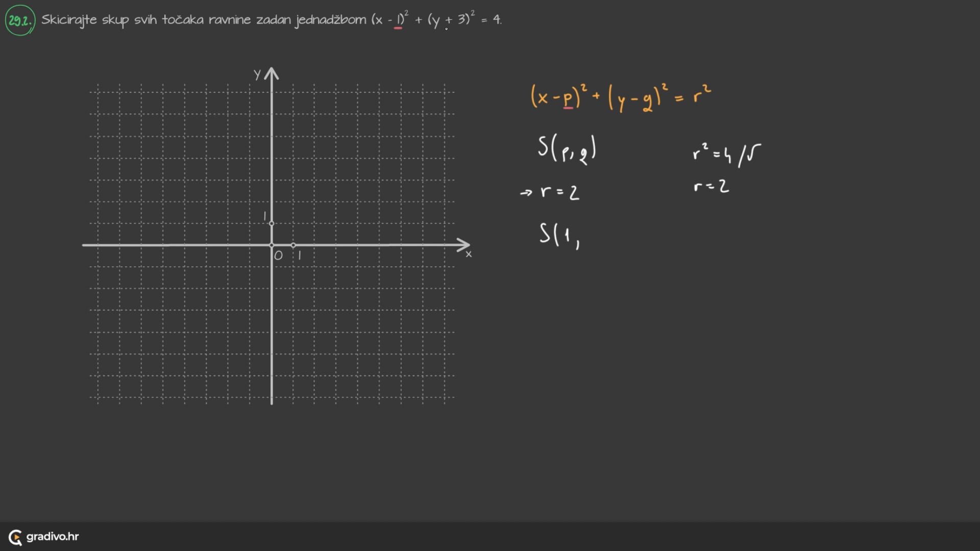This screenshot has width=980, height=551.
Task: Click the orange p underlined in red
Action: pos(568,99)
